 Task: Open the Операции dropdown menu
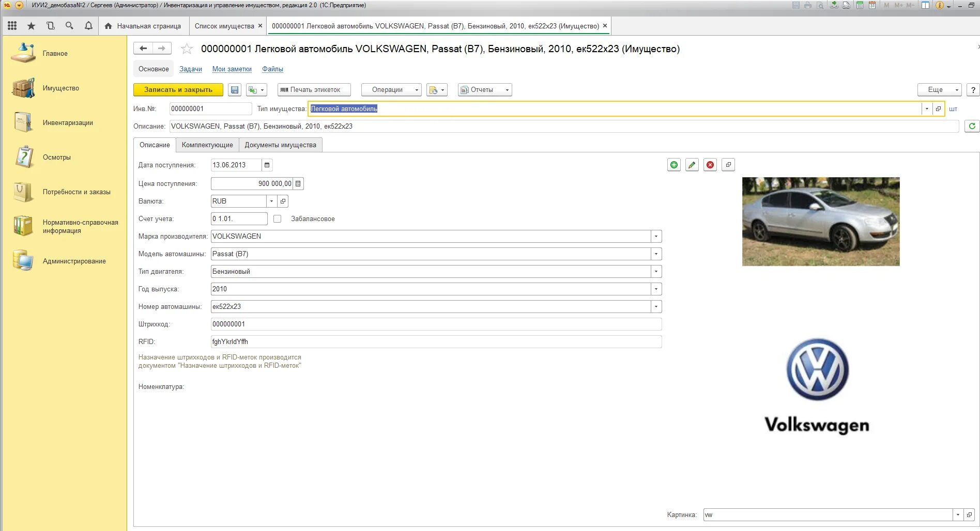[x=391, y=90]
